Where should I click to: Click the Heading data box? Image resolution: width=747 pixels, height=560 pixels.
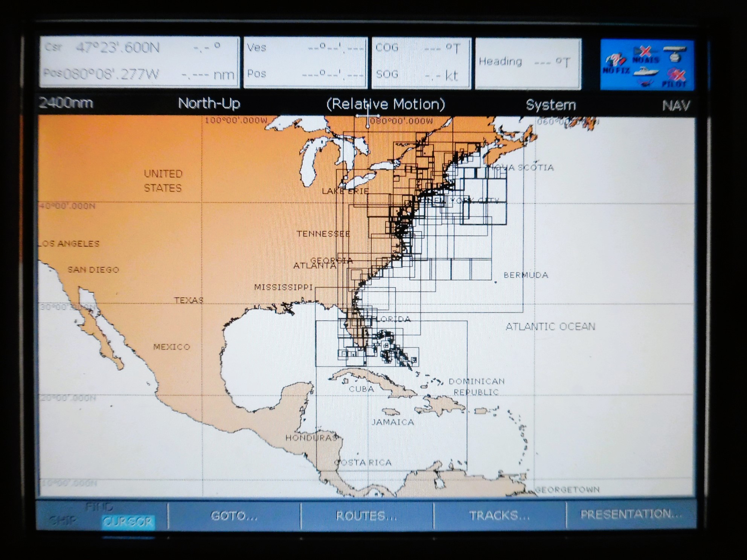pyautogui.click(x=528, y=63)
